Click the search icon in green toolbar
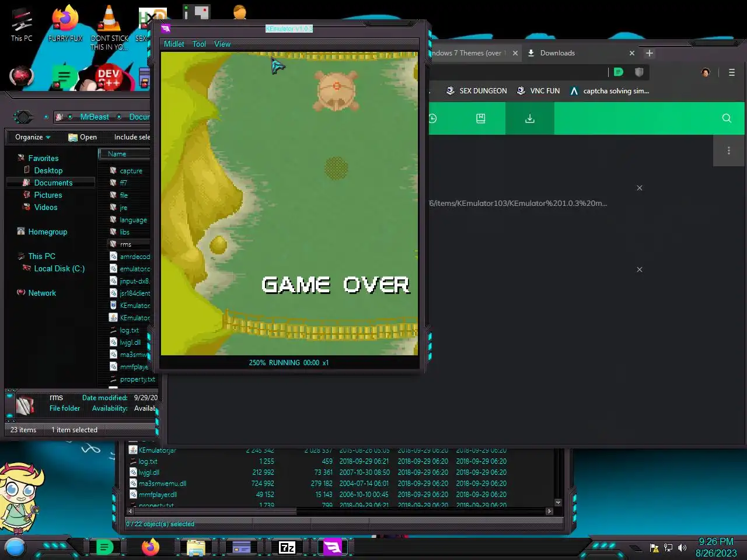The height and width of the screenshot is (560, 747). [727, 118]
